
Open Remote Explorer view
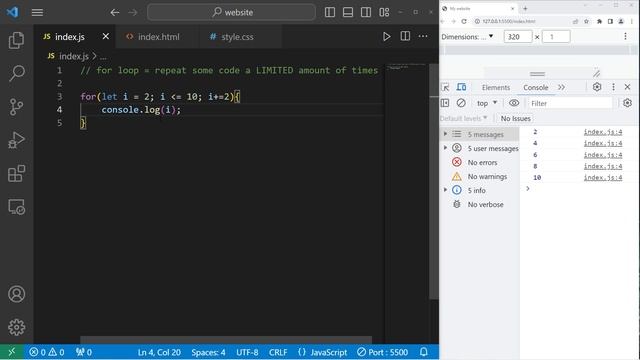point(16,207)
